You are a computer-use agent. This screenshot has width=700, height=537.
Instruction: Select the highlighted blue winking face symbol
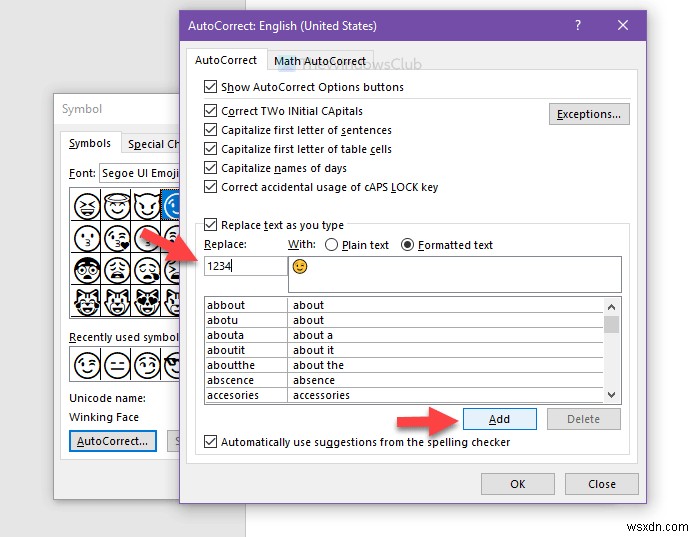(x=171, y=206)
